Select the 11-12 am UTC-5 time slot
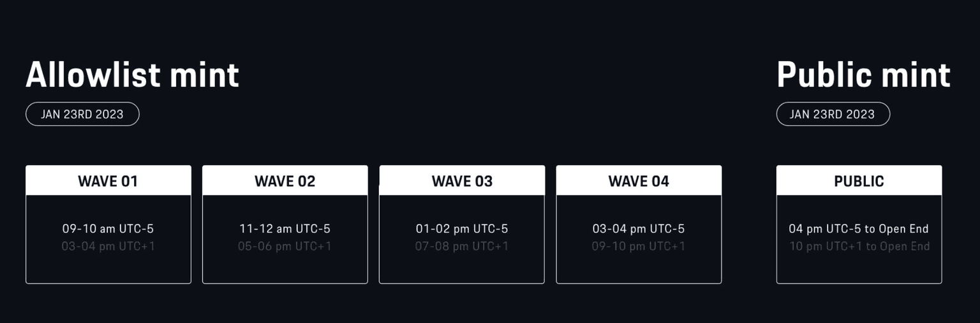 [x=285, y=229]
